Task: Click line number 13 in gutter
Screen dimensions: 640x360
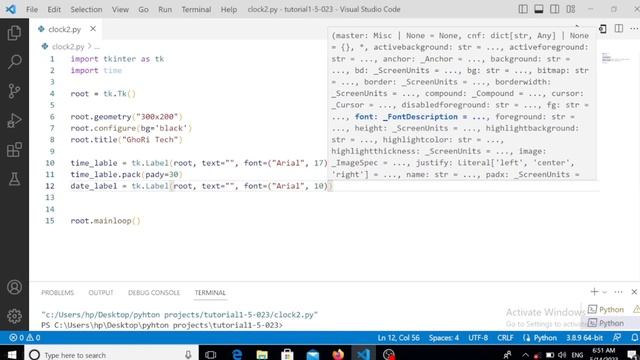Action: [50, 198]
